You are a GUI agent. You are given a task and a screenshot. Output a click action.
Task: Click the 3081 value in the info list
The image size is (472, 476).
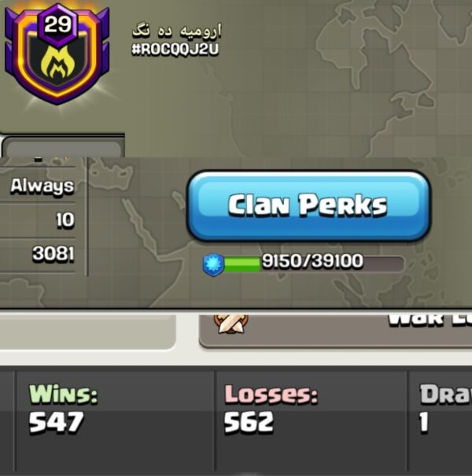pos(53,253)
